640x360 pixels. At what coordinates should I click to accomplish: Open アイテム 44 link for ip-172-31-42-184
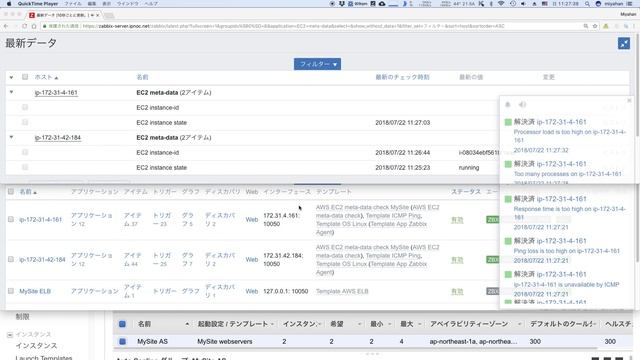tap(133, 259)
